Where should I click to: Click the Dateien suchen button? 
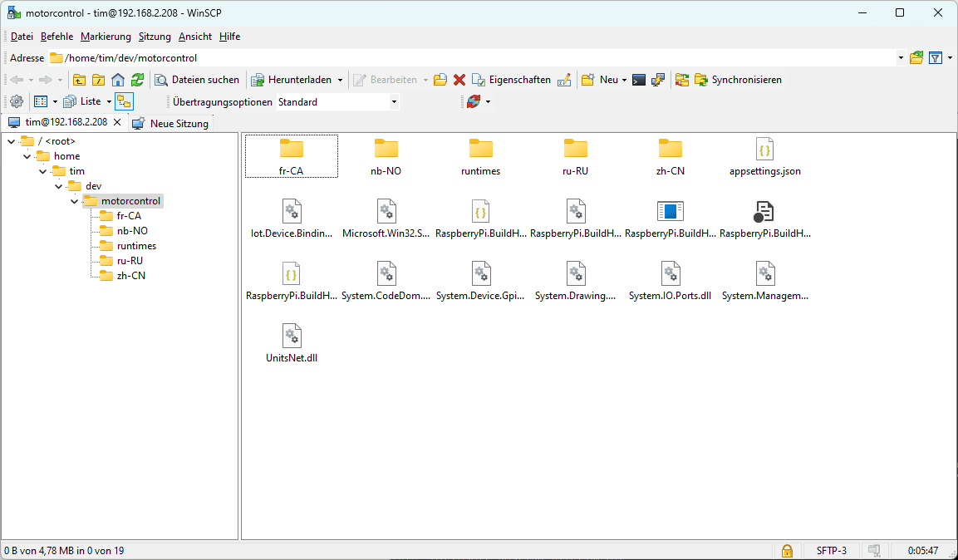point(198,80)
